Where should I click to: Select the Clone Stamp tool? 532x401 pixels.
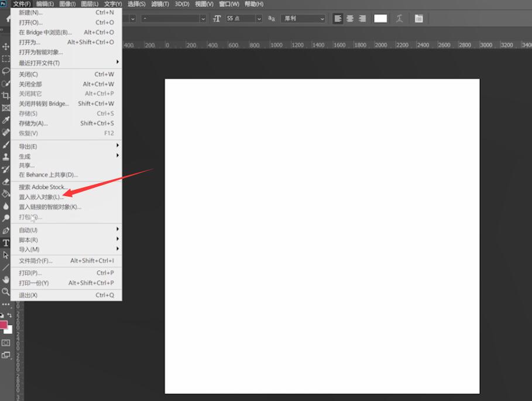pos(6,157)
